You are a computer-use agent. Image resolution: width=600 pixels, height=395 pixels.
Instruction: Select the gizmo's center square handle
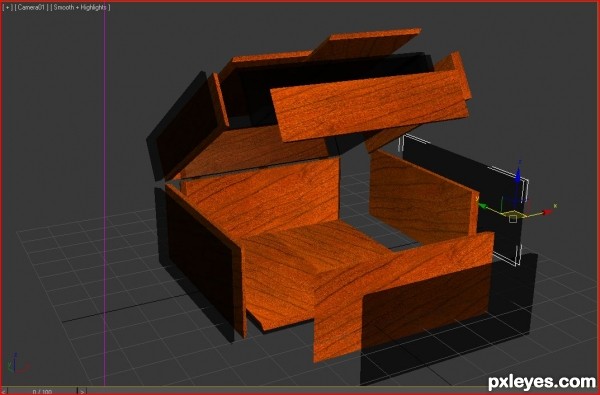coord(513,219)
